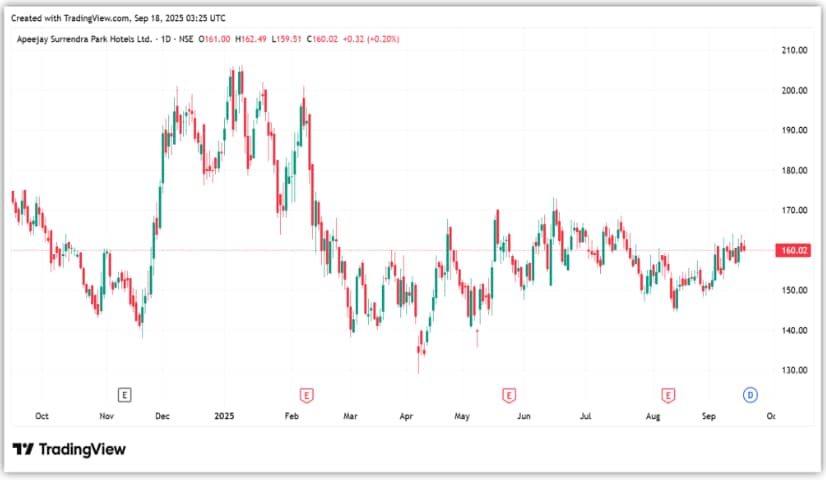Click the TradingView logo at bottom left

[69, 449]
